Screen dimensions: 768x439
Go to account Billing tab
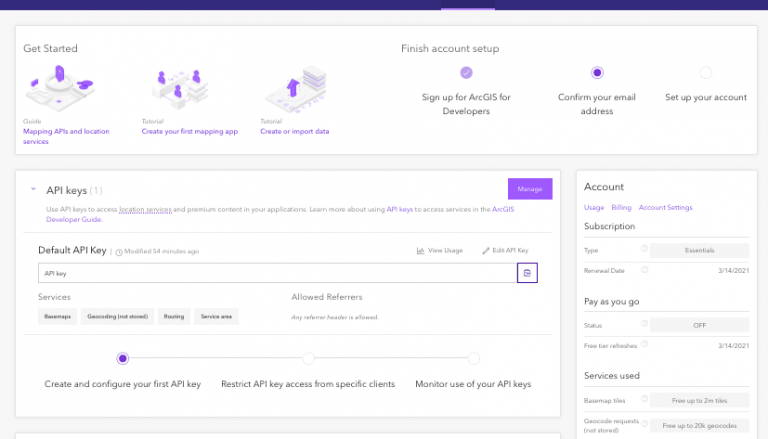coord(621,208)
